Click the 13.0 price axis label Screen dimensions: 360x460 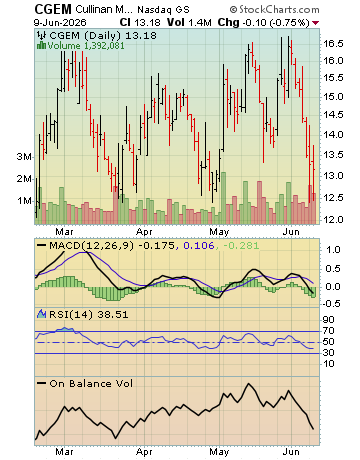pos(333,176)
